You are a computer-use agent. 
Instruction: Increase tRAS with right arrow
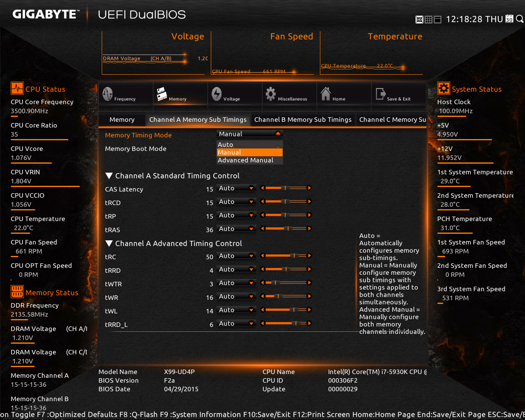point(309,228)
